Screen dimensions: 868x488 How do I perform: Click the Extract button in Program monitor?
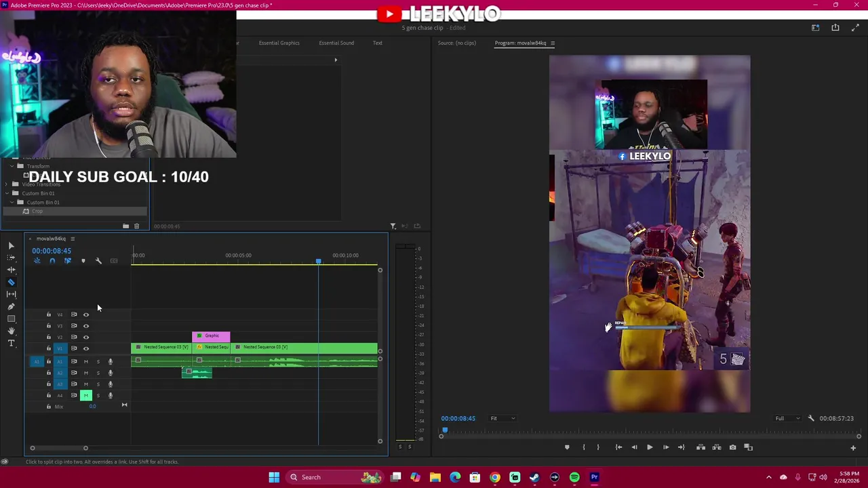tap(717, 447)
